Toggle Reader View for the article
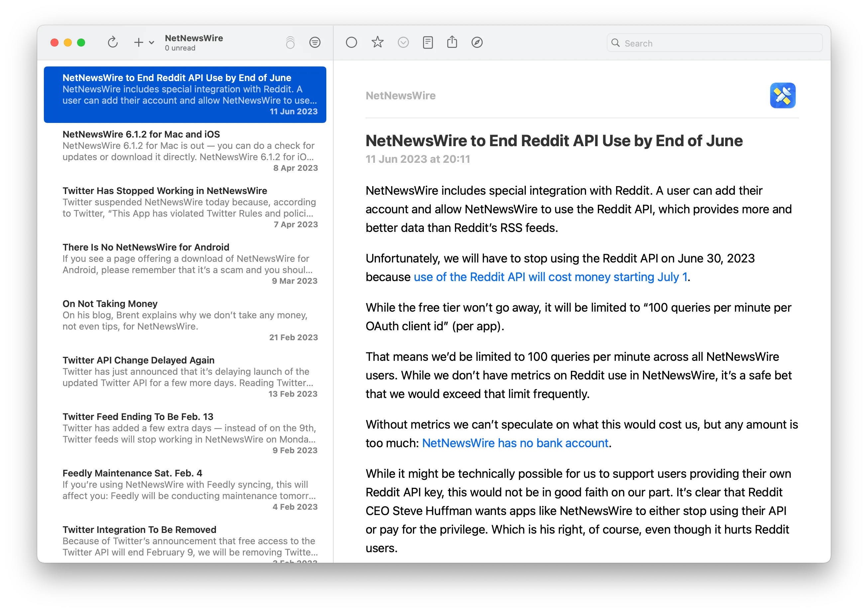Viewport: 868px width, 612px height. click(x=428, y=42)
